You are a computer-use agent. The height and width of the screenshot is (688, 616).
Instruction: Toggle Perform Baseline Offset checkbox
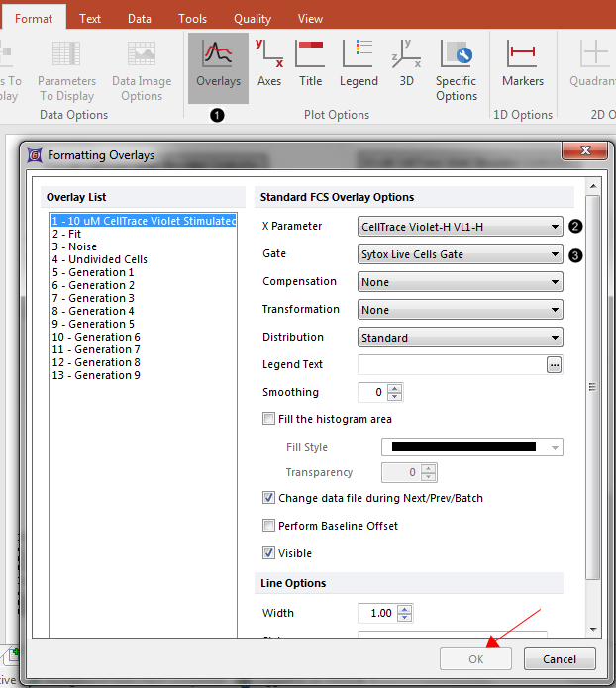(x=269, y=526)
